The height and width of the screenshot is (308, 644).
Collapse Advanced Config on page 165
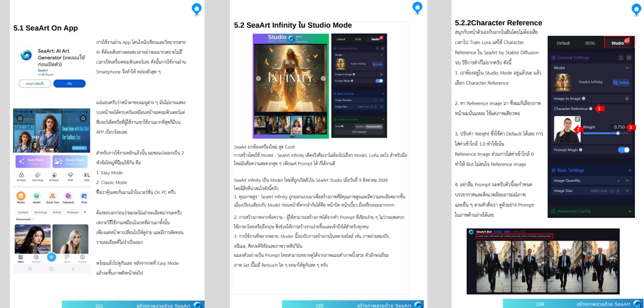[x=383, y=119]
